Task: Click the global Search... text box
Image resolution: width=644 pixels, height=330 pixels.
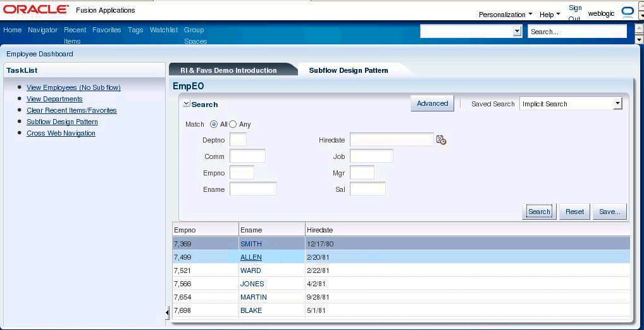Action: (x=578, y=31)
